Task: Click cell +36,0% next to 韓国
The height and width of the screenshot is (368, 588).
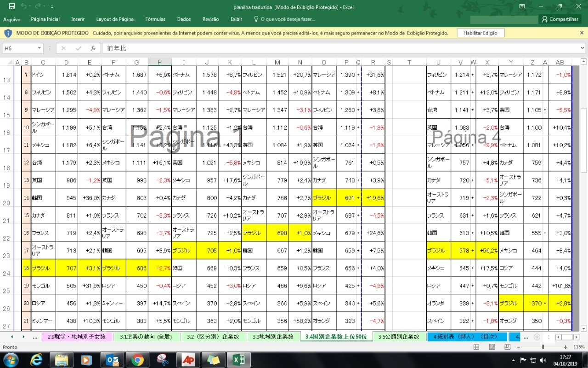Action: point(90,198)
